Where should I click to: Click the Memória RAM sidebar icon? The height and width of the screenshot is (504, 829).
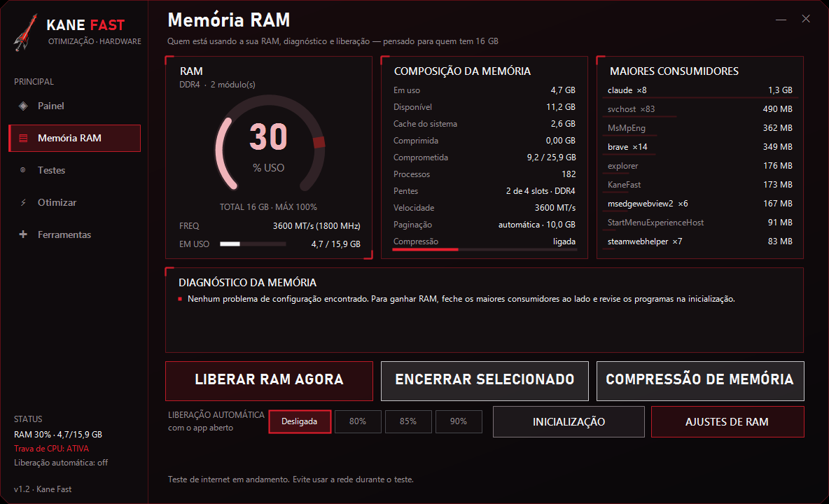pyautogui.click(x=23, y=139)
